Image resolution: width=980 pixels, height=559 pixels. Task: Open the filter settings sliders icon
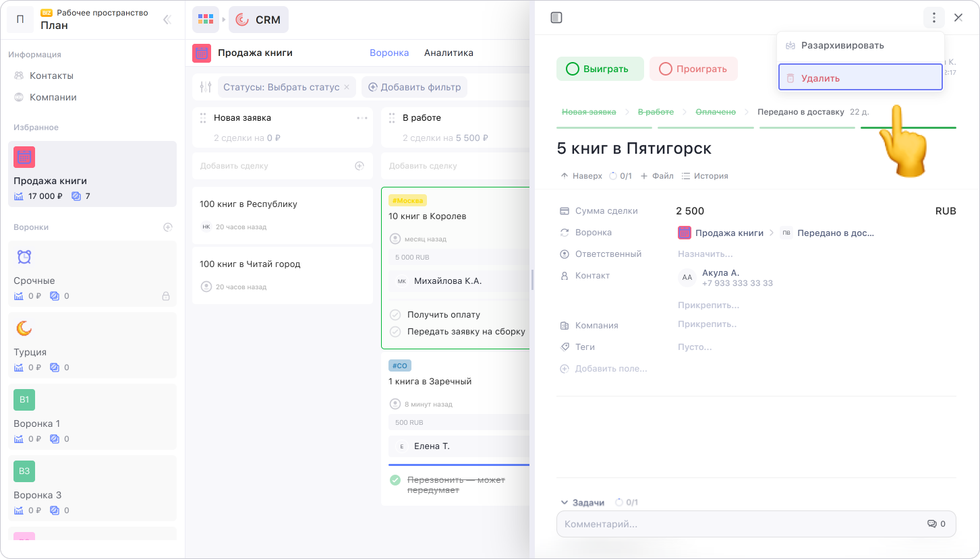[x=206, y=87]
